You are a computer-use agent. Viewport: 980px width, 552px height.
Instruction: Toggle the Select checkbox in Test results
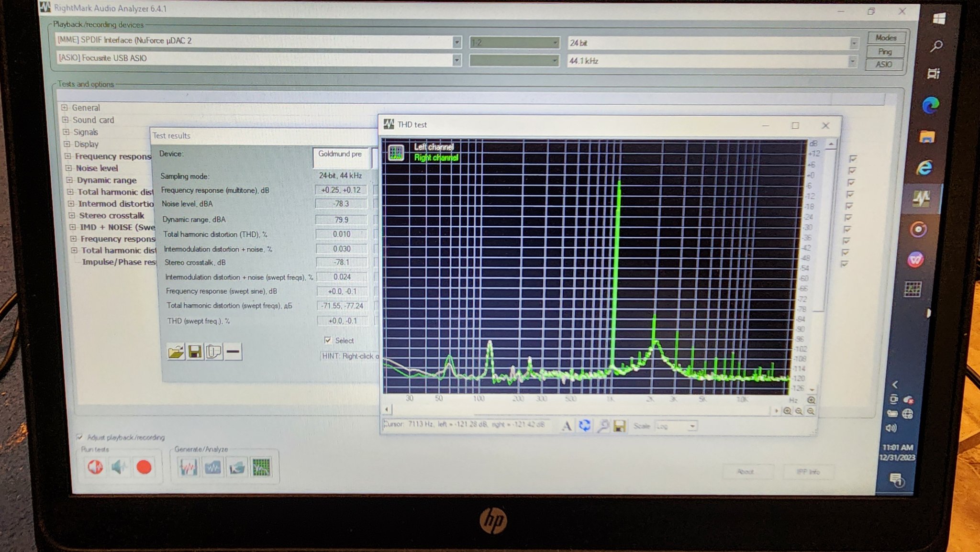click(328, 340)
